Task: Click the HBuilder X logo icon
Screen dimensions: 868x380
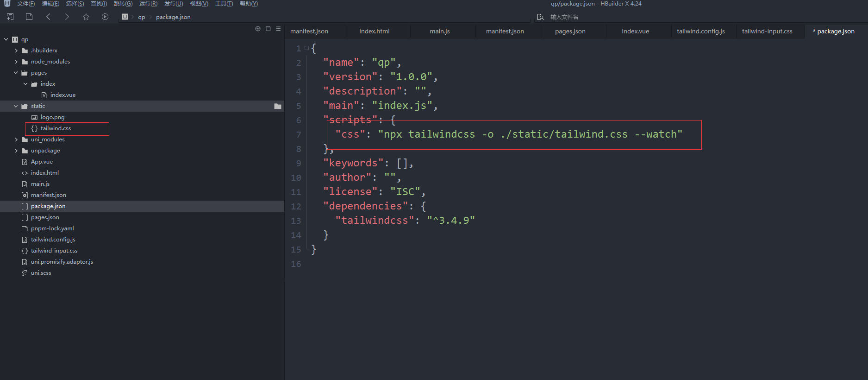Action: (7, 3)
